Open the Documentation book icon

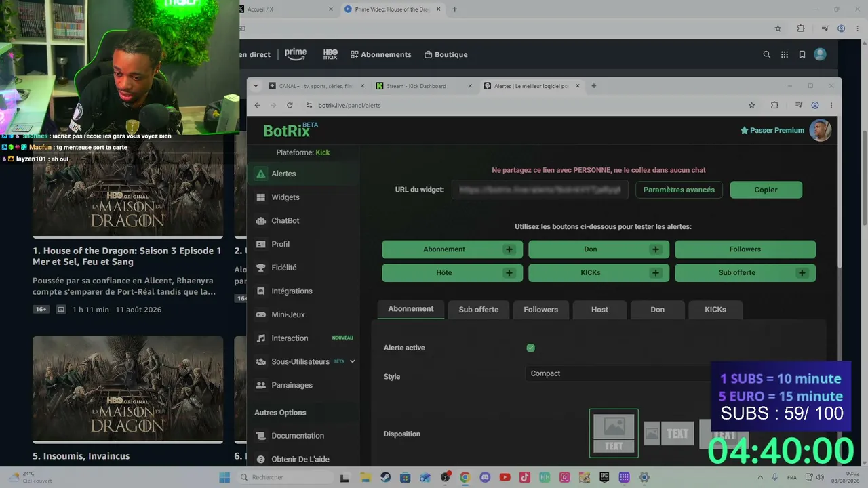click(260, 436)
